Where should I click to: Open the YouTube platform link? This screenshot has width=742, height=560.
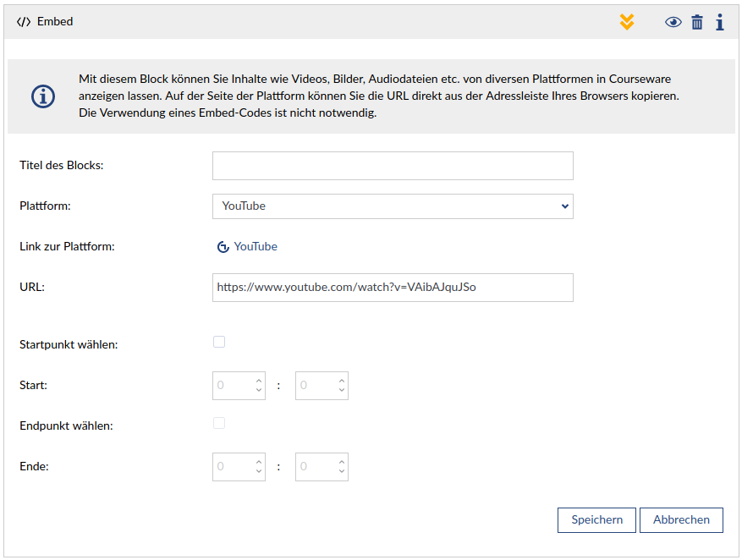pos(256,247)
